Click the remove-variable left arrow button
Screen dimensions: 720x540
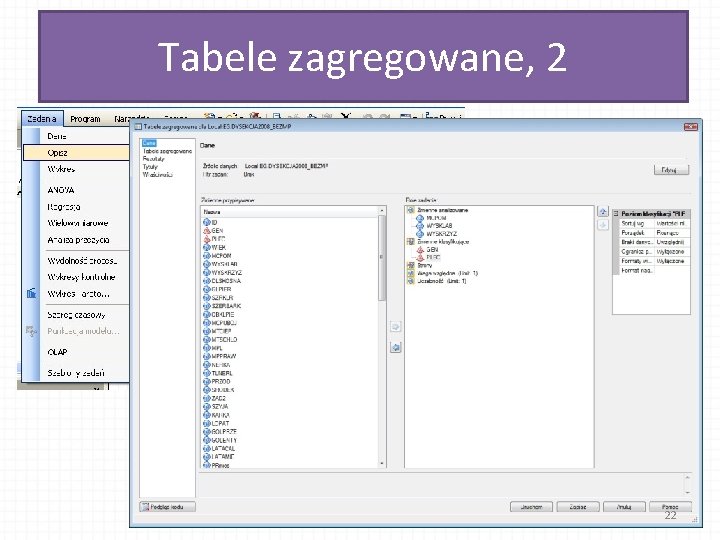[395, 347]
